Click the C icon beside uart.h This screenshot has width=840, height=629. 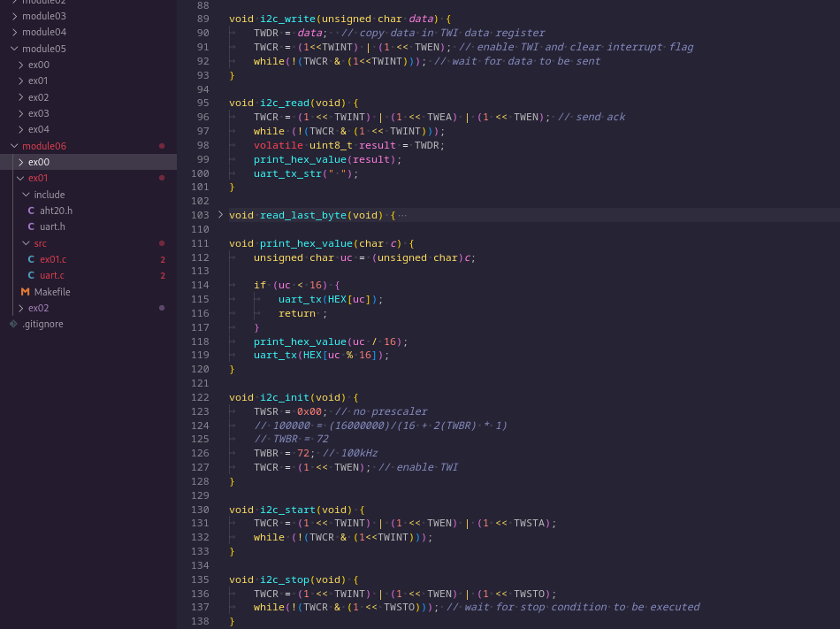[31, 226]
